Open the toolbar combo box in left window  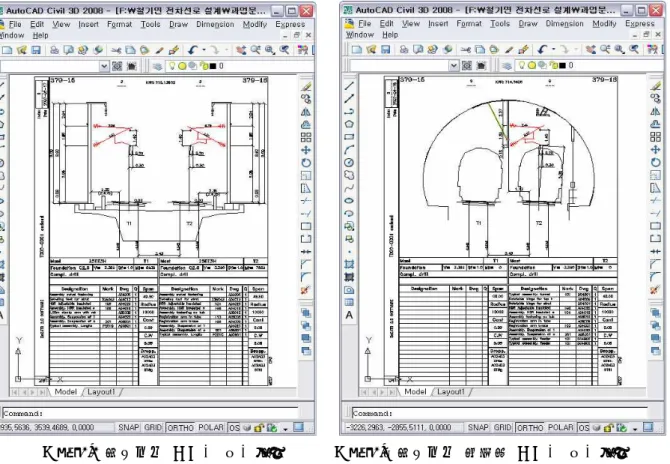[104, 66]
